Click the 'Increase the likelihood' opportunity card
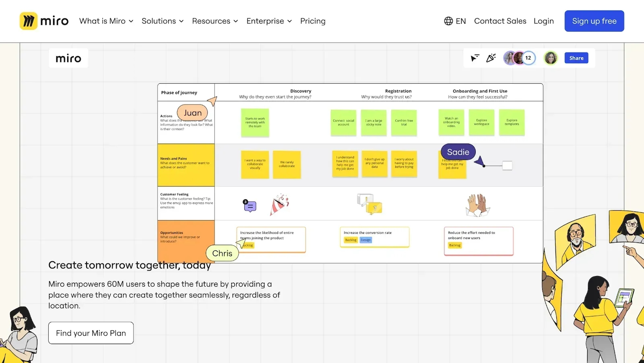The width and height of the screenshot is (644, 363). (x=271, y=240)
